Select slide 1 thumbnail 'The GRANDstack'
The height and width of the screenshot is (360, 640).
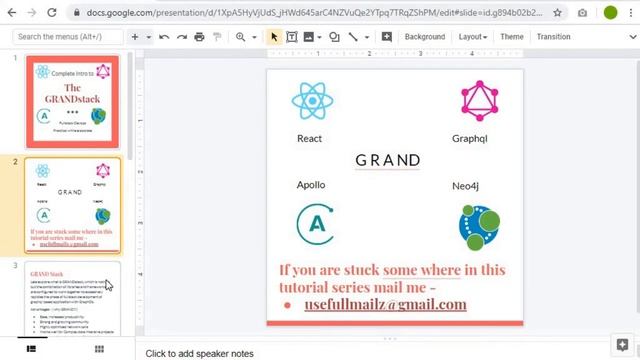tap(73, 102)
